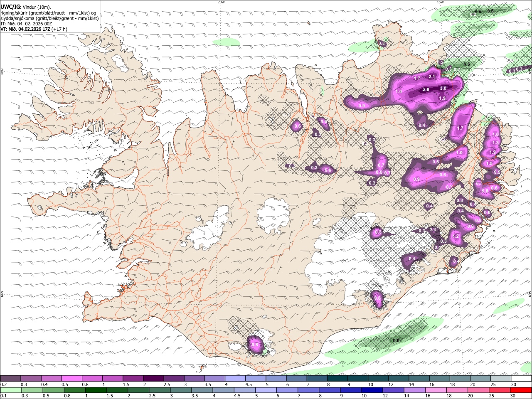
Task: Click the 2.1 snowfall value on the map
Action: [x=432, y=76]
